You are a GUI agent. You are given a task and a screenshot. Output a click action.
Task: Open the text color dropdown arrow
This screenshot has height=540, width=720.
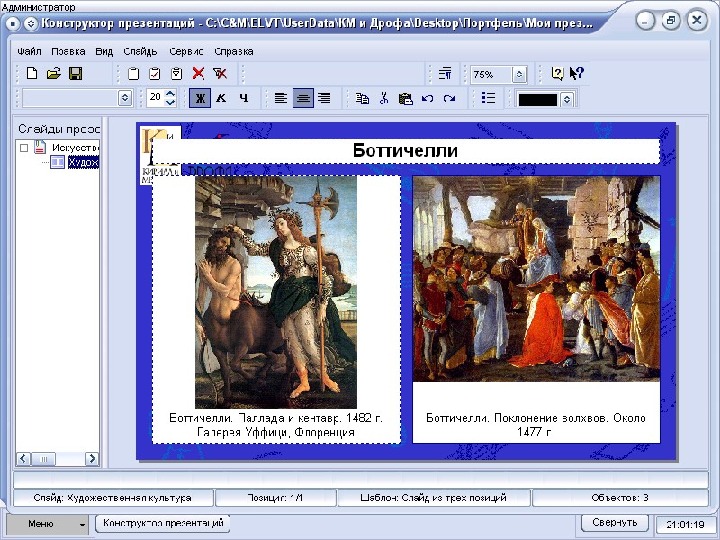(567, 99)
